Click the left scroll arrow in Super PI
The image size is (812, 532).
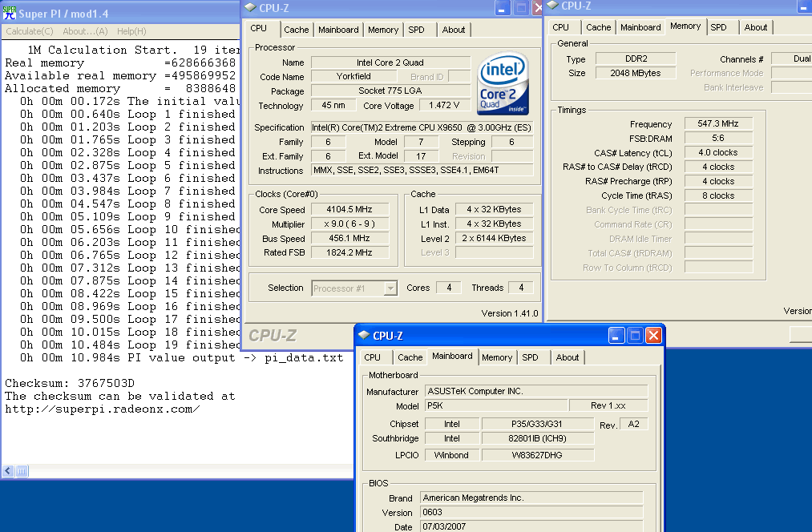[8, 471]
